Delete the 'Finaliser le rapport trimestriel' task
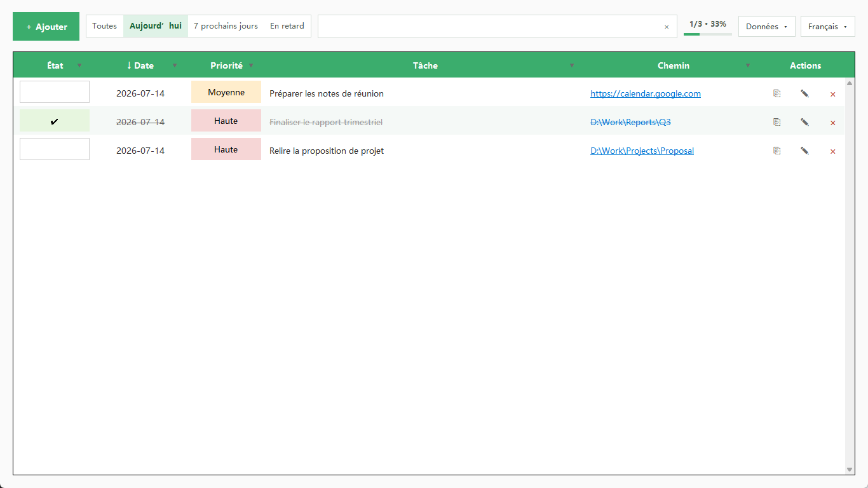The image size is (868, 488). [x=832, y=123]
